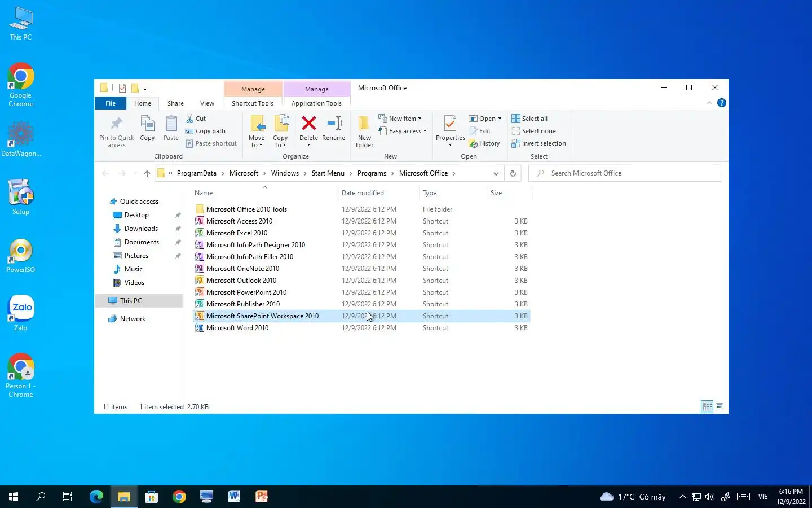Click Microsoft Edge in taskbar
Viewport: 812px width, 508px height.
coord(96,497)
